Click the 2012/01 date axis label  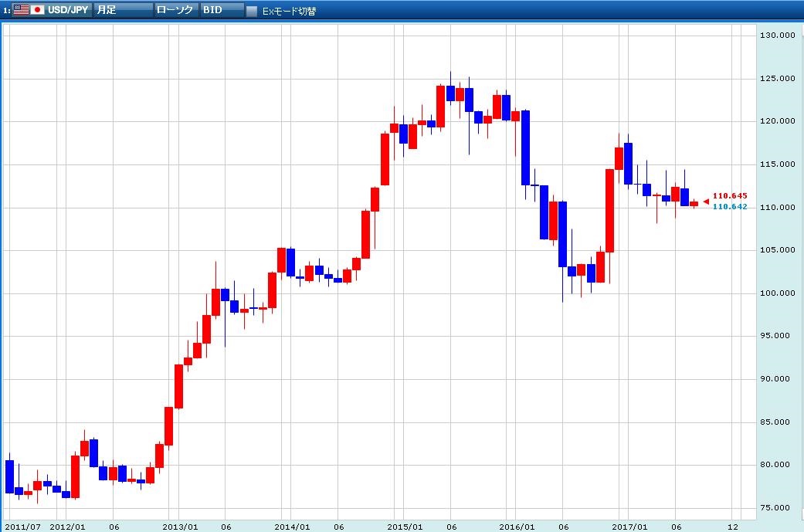click(67, 527)
